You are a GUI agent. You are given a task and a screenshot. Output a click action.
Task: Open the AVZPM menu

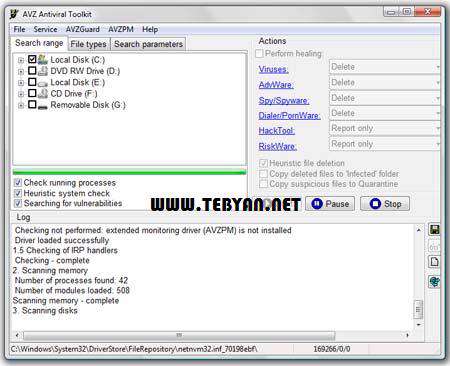pos(121,29)
